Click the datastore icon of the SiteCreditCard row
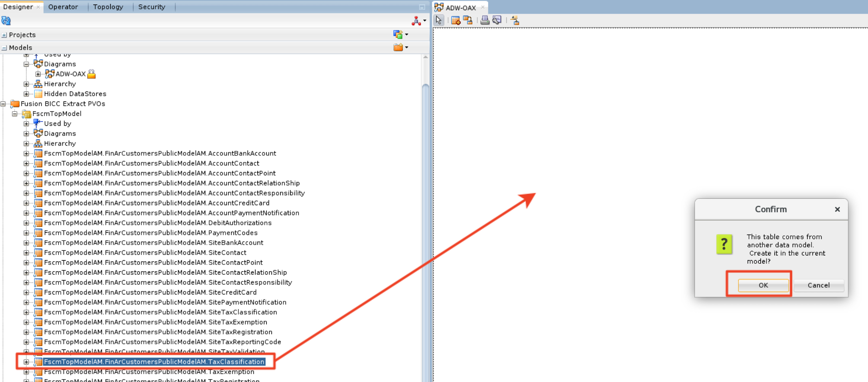Viewport: 868px width, 382px height. [38, 292]
